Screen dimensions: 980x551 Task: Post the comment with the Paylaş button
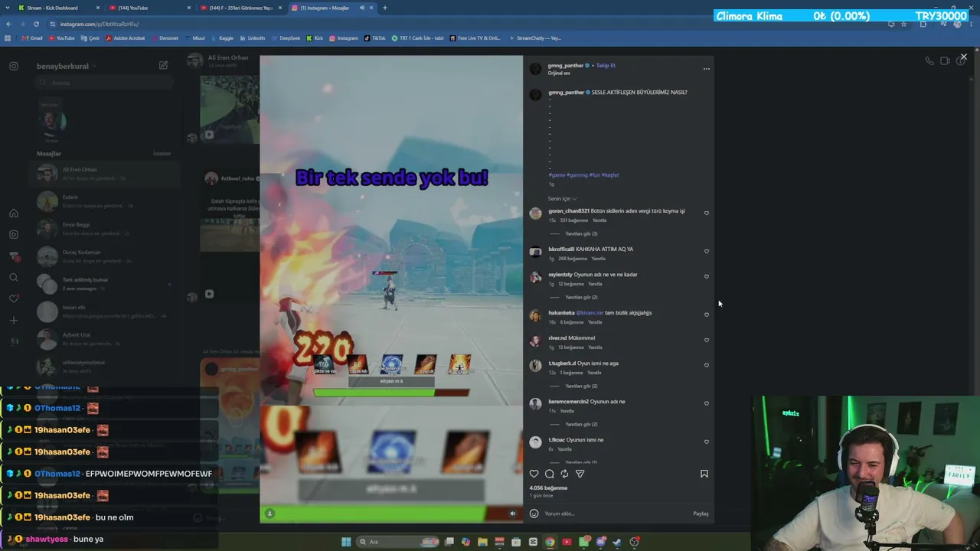tap(701, 514)
